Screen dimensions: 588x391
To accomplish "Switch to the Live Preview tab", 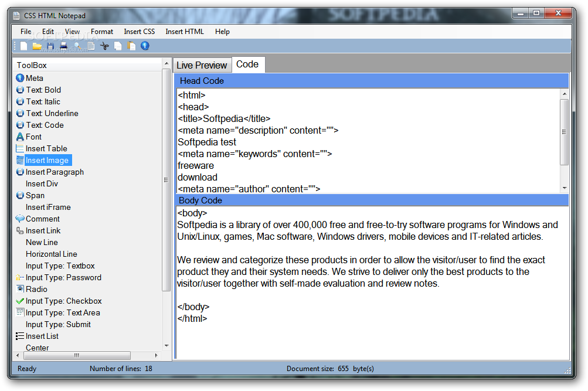I will pyautogui.click(x=202, y=65).
